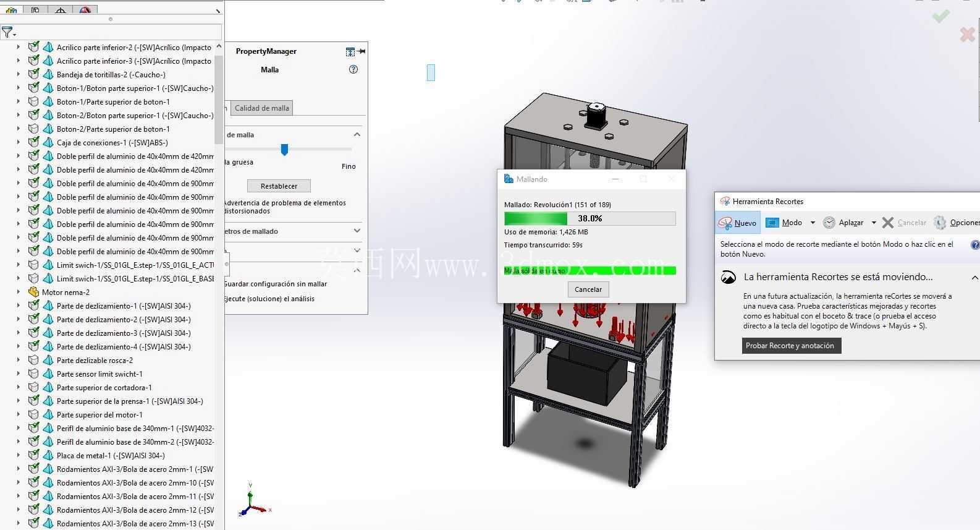Viewport: 980px width, 530px height.
Task: Collapse the 'de malla' density section
Action: 357,135
